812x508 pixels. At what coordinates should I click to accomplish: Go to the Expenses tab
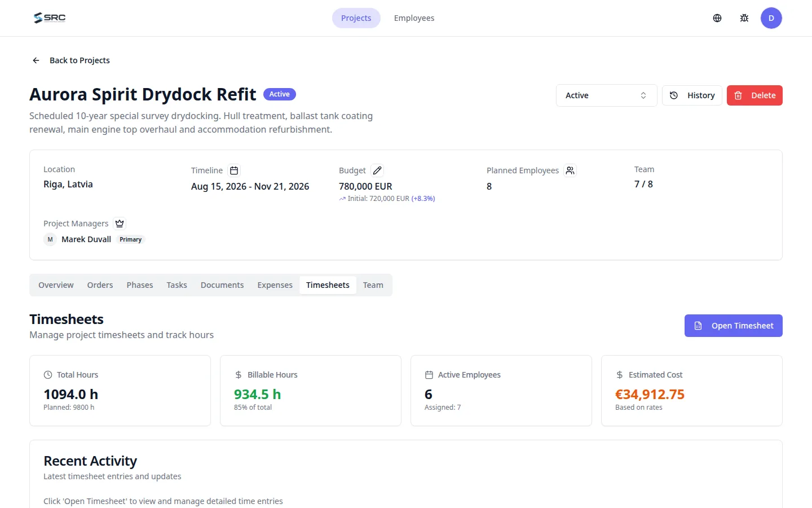[x=275, y=285]
